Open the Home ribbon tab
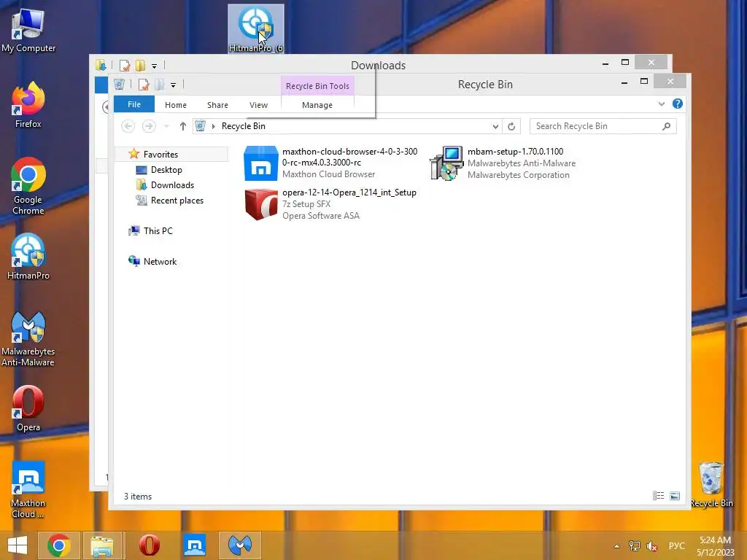747x560 pixels. pyautogui.click(x=175, y=105)
